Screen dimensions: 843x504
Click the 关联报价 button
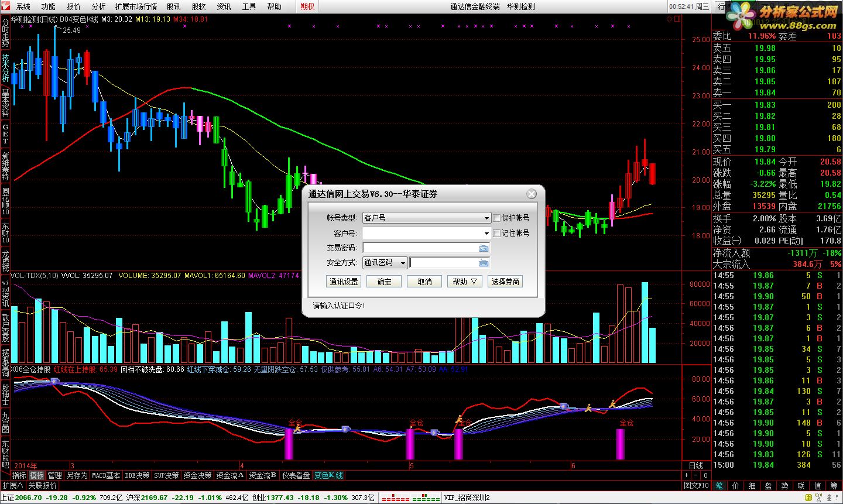(43, 485)
